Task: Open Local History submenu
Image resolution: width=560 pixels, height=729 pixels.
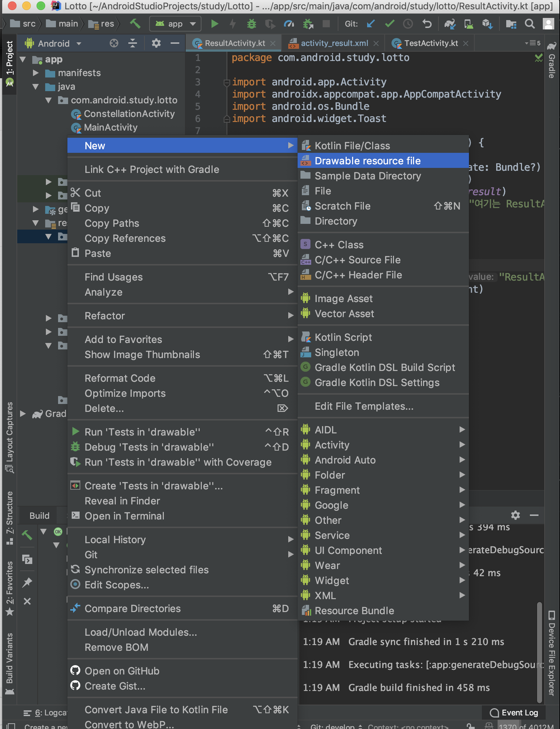Action: pos(182,540)
